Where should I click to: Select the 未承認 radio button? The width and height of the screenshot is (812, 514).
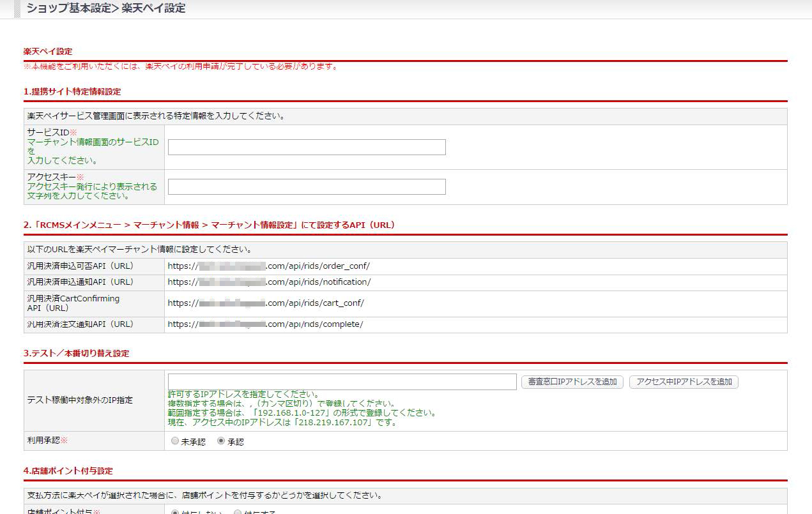(x=175, y=441)
